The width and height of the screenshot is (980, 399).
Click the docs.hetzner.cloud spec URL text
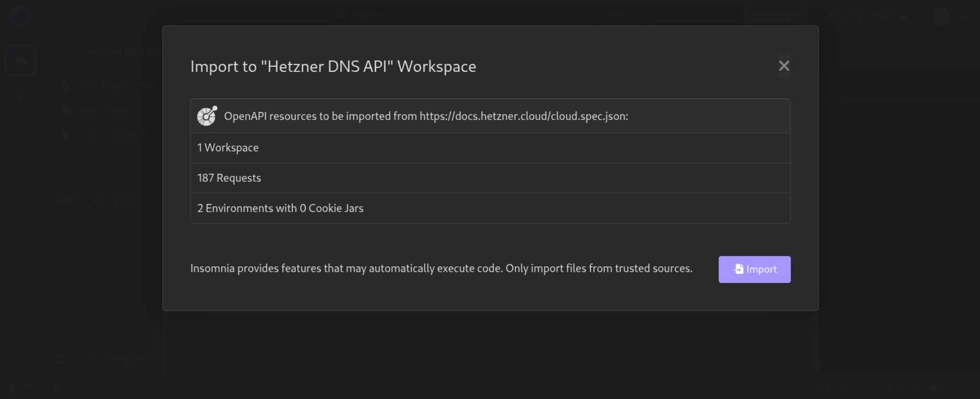point(523,116)
